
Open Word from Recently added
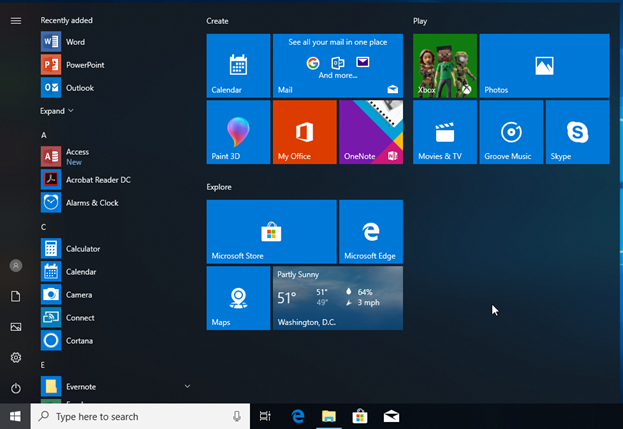point(115,42)
